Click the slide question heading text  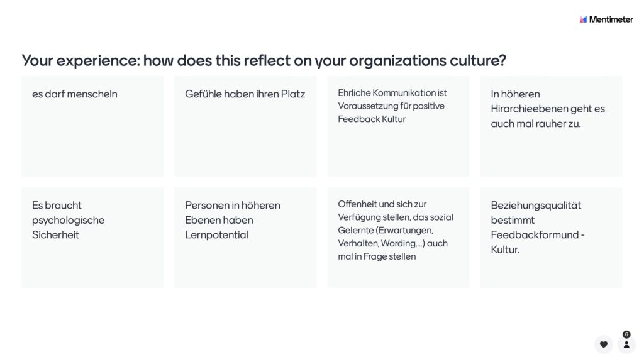pos(264,61)
